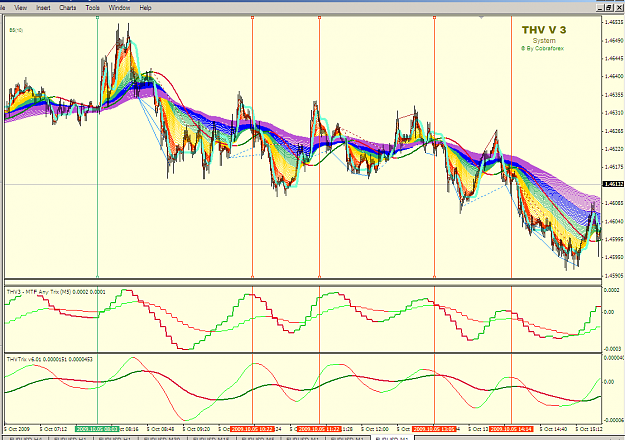Click the THV3 - MTF Any Trix indicator label
Screen dimensions: 625x440
(56, 292)
